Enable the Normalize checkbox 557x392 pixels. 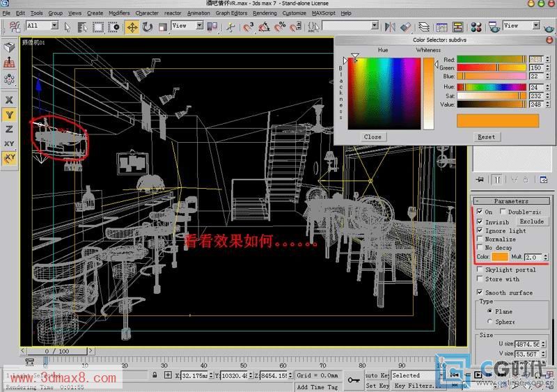tap(480, 239)
